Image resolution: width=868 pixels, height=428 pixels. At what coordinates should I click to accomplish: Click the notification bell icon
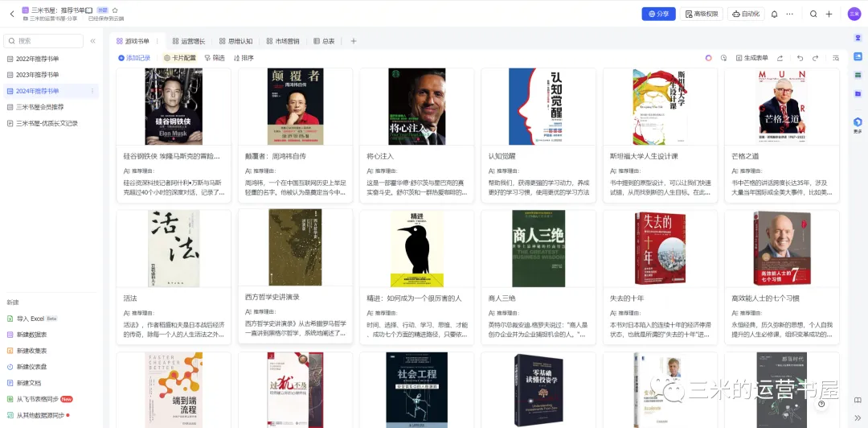click(x=774, y=14)
